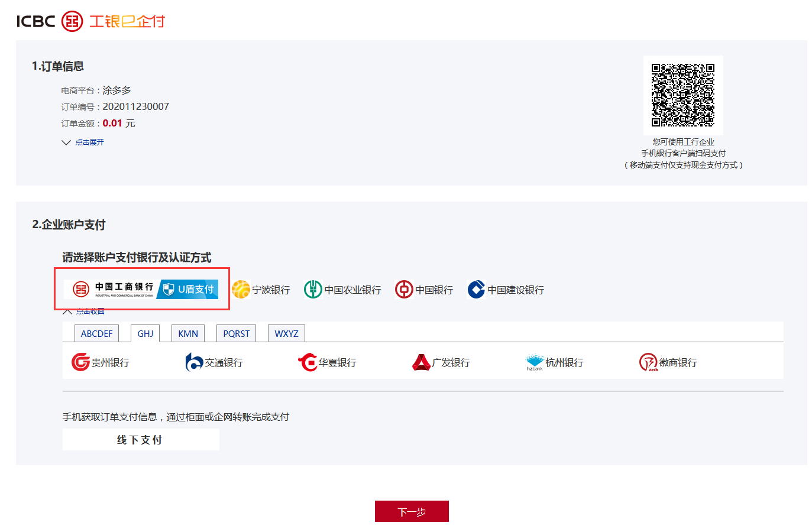Select the 杭州银行 logo icon
This screenshot has height=529, width=812.
pyautogui.click(x=535, y=362)
